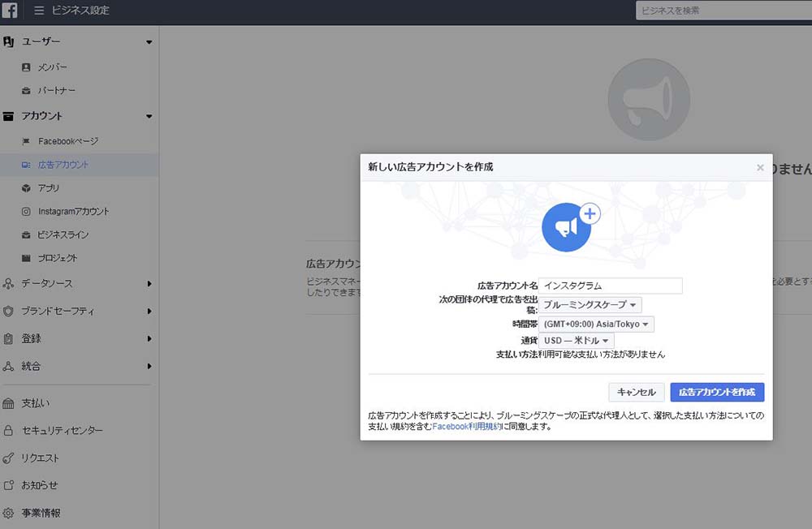
Task: Open the Facebook利用規約 link
Action: tap(467, 427)
